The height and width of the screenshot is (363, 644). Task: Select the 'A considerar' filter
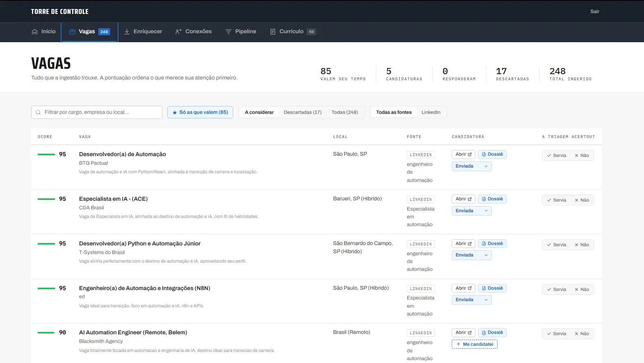pos(259,112)
